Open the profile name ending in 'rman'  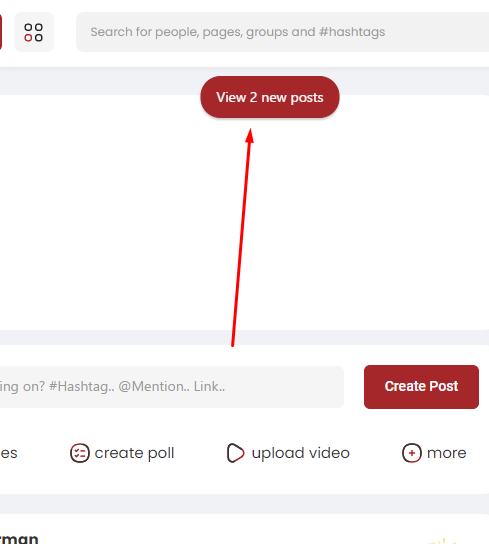coord(19,538)
